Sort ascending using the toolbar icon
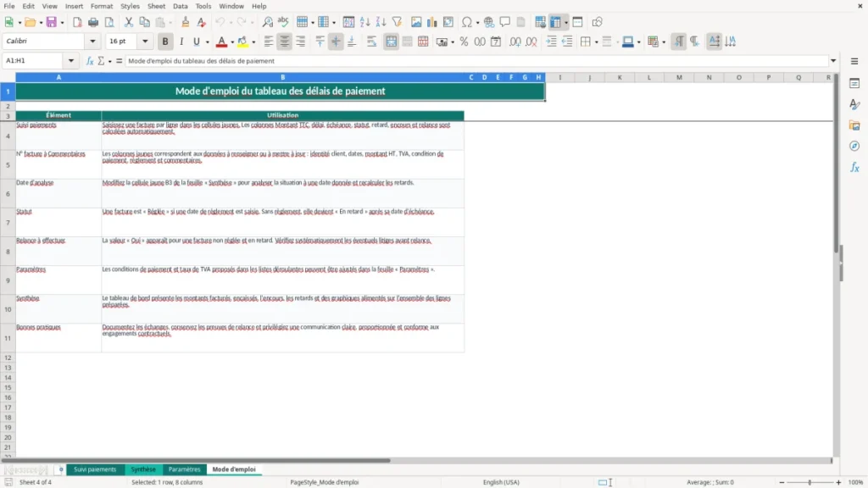This screenshot has height=488, width=868. click(364, 22)
